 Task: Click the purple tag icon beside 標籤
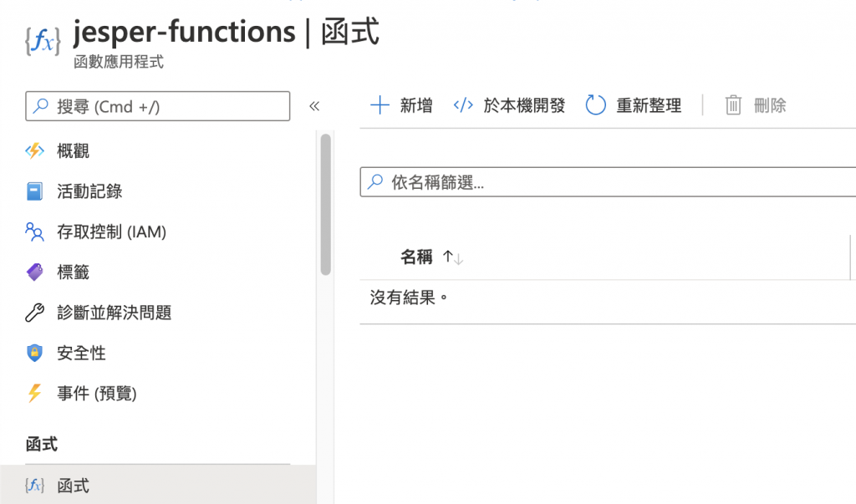[x=34, y=272]
